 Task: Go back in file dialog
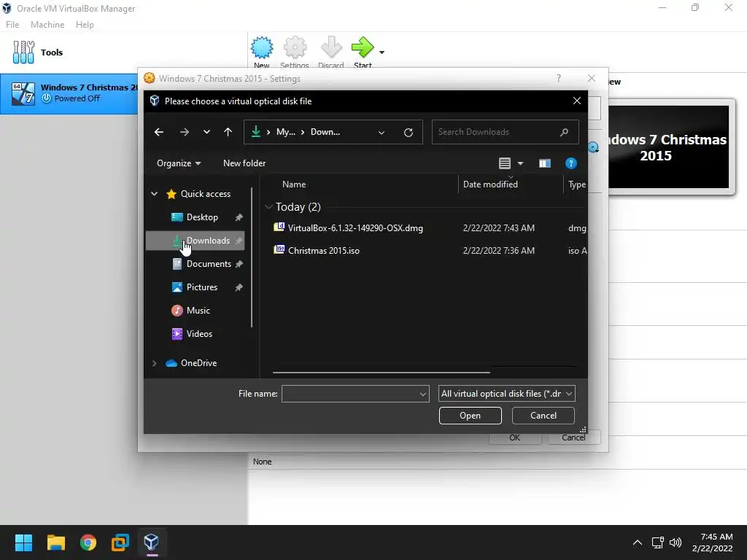(159, 133)
